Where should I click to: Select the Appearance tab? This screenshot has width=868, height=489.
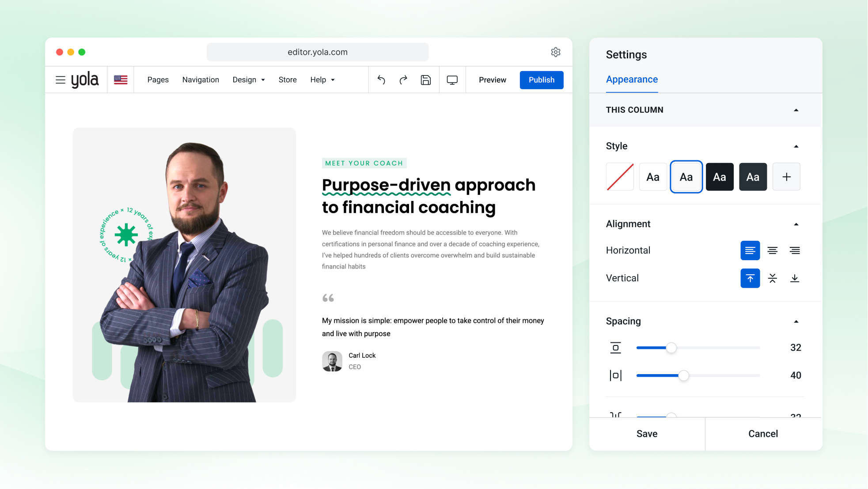tap(632, 80)
